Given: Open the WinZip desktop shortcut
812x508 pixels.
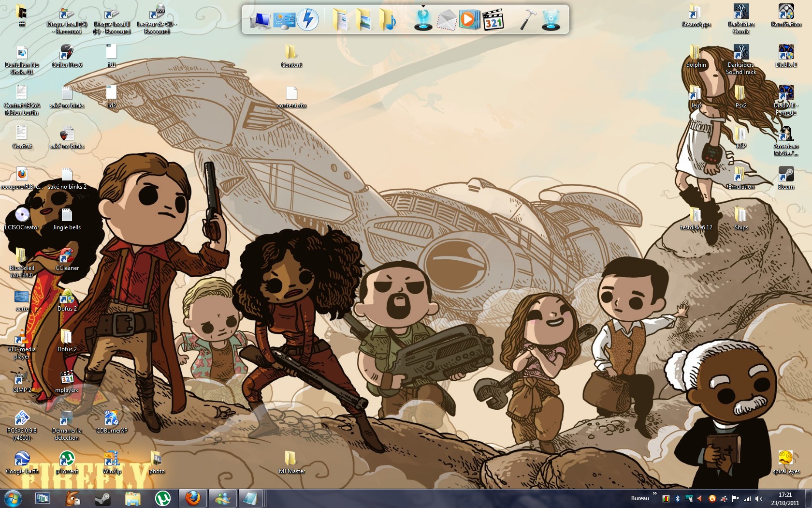Looking at the screenshot, I should [112, 462].
